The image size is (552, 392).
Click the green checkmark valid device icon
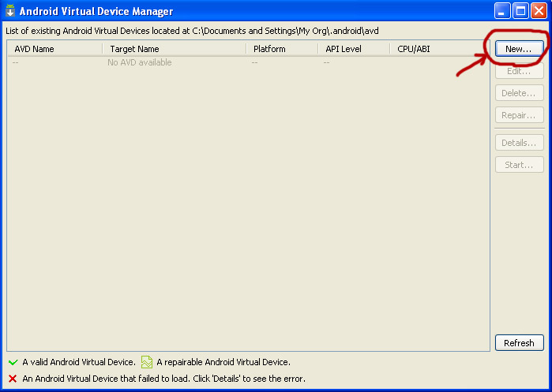pos(12,363)
